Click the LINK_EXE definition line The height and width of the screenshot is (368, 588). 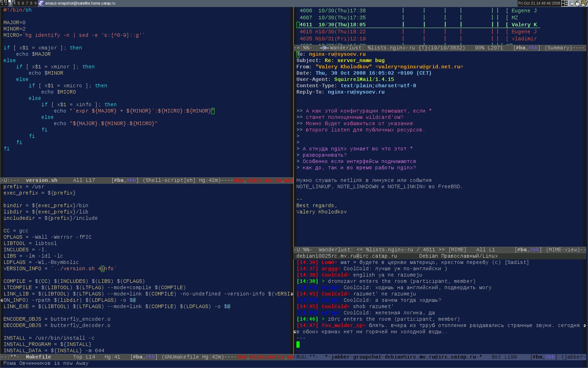[117, 307]
